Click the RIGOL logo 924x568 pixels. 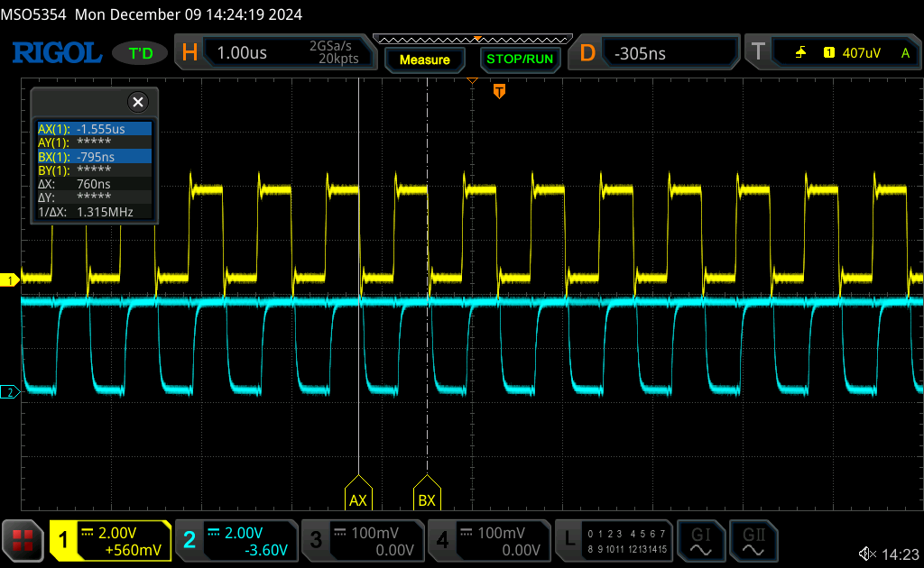pos(56,52)
